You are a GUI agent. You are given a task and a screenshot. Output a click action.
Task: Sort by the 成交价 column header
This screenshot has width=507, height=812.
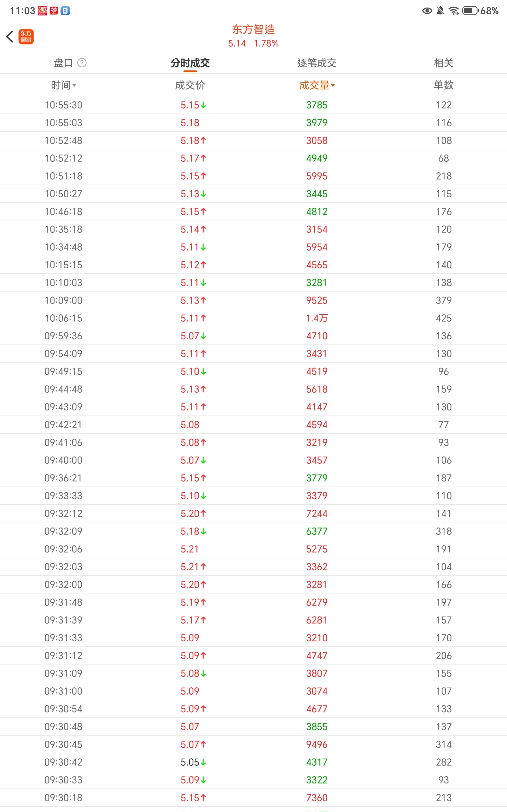(190, 85)
